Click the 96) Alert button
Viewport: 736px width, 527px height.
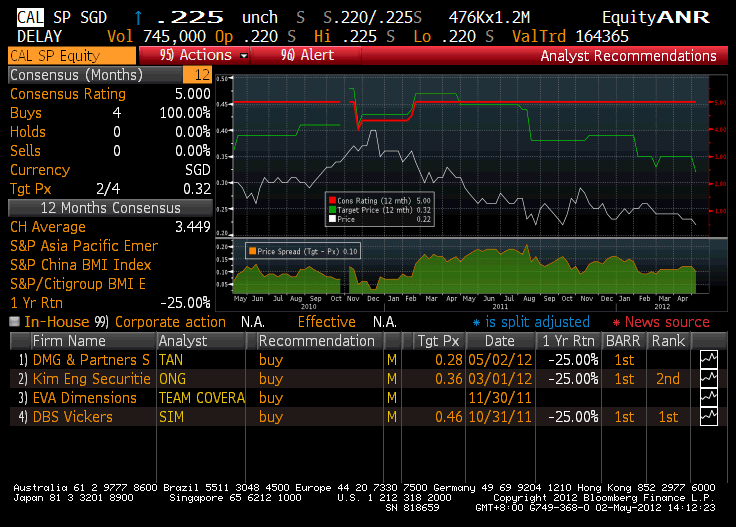click(x=306, y=55)
